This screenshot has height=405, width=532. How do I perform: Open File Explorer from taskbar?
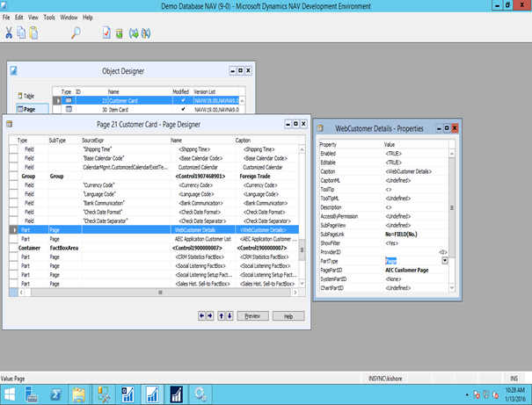point(79,394)
